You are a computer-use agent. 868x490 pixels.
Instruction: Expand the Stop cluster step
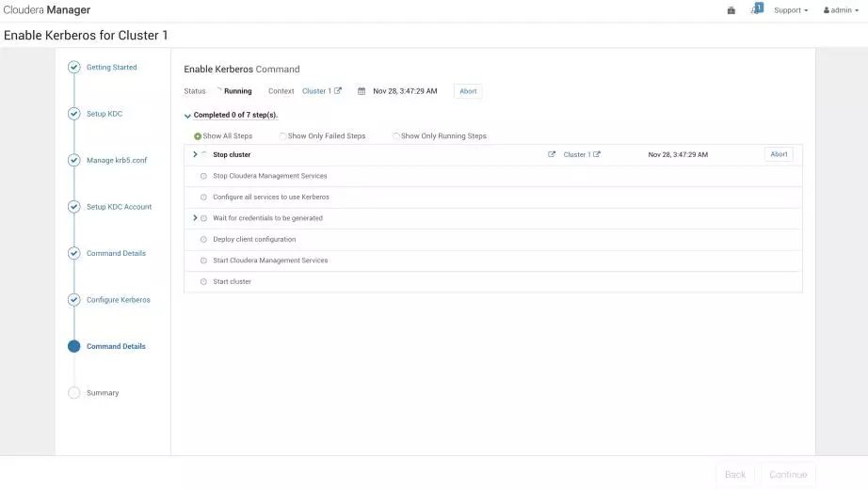[x=195, y=154]
